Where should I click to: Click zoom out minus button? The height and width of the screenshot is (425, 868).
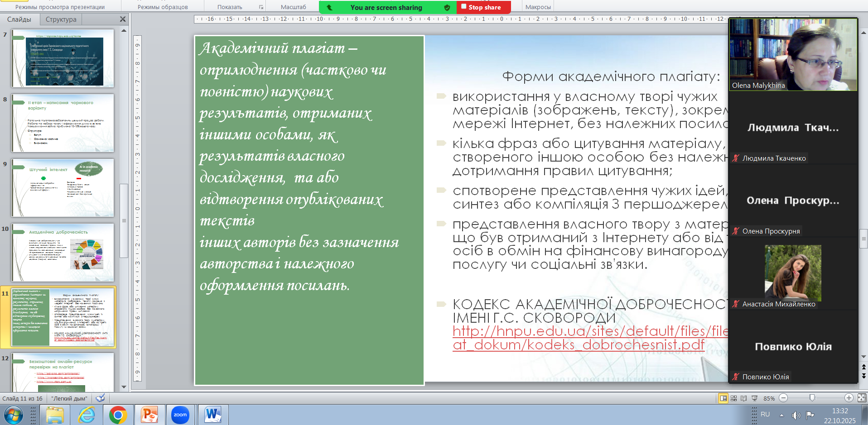(783, 398)
